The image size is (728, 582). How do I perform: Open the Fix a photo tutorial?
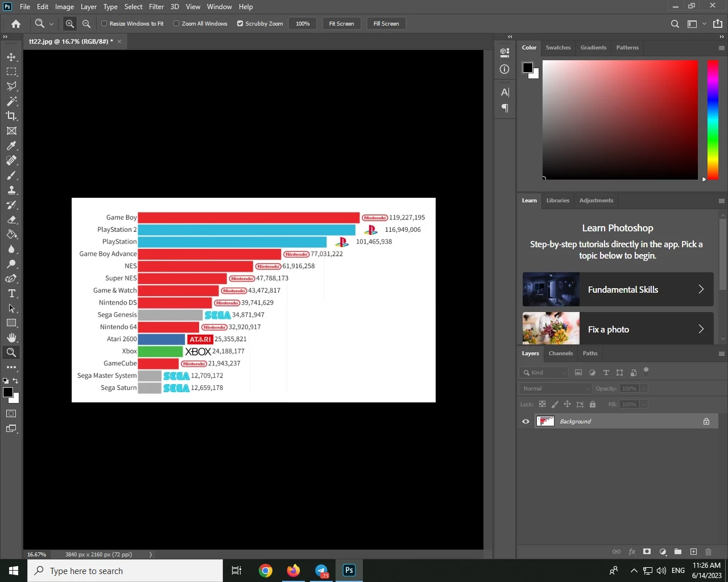618,329
